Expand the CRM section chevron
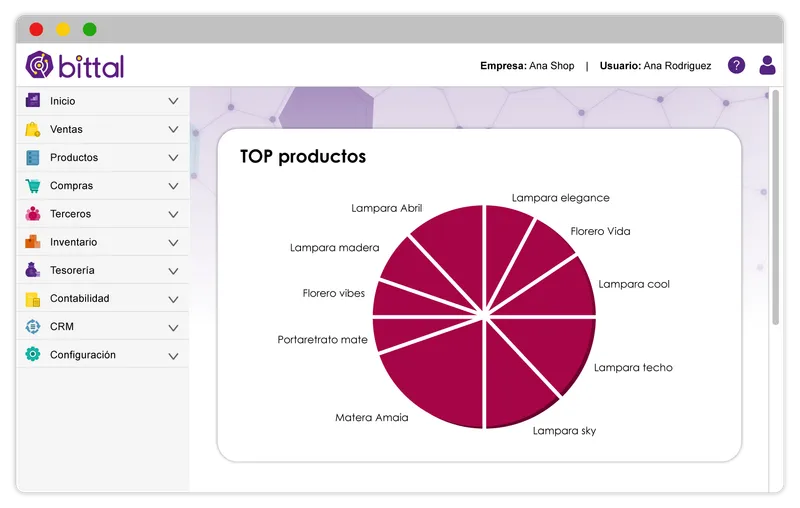The width and height of the screenshot is (800, 508). click(x=173, y=327)
